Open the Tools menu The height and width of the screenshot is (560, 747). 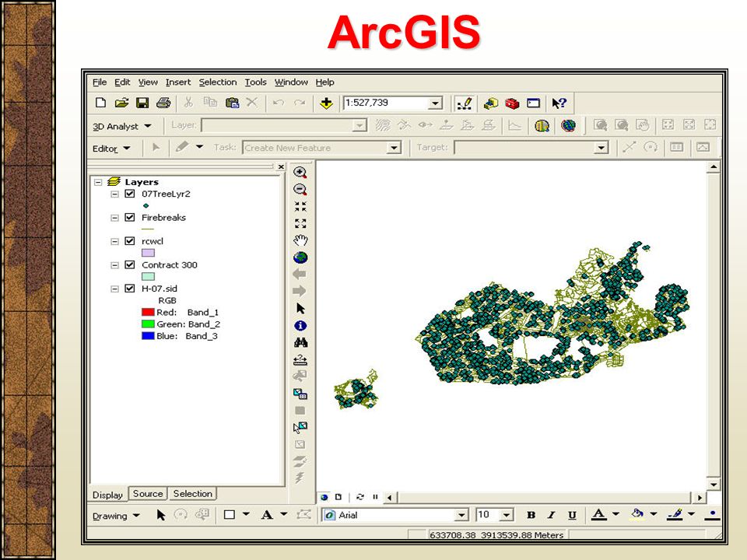tap(256, 82)
